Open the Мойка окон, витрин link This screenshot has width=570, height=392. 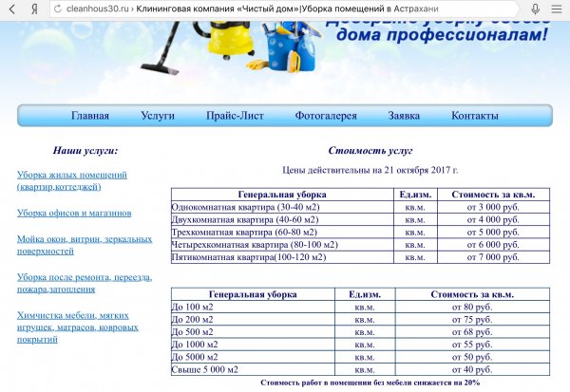click(x=84, y=245)
